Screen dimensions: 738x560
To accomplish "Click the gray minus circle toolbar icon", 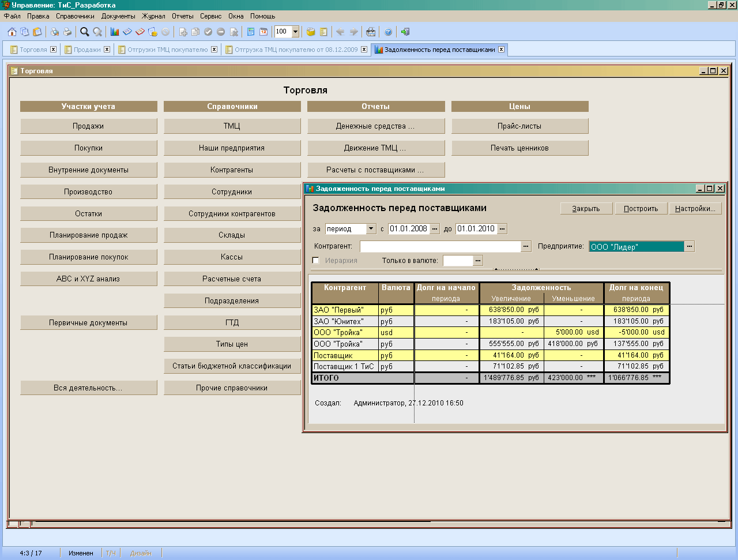I will [x=221, y=32].
